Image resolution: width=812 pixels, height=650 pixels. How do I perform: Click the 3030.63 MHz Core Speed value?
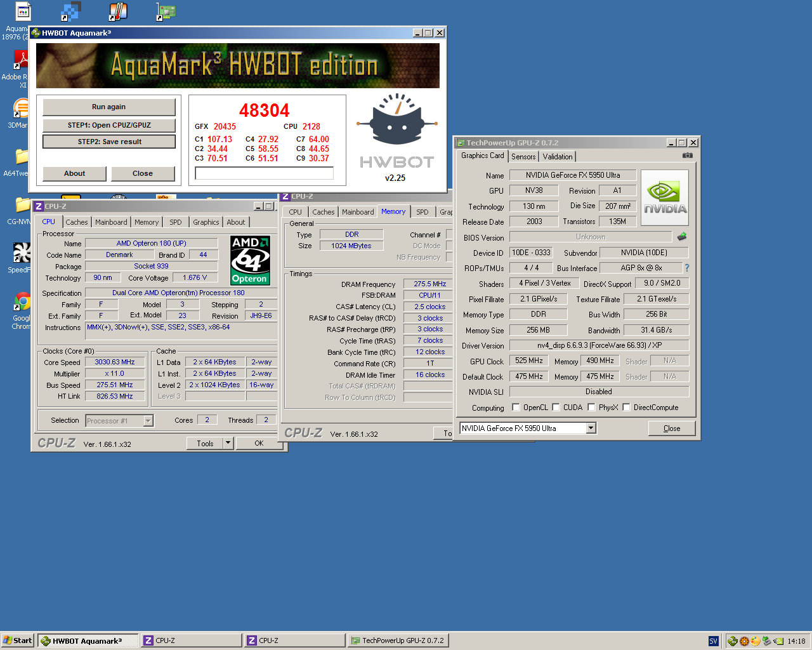tap(115, 362)
